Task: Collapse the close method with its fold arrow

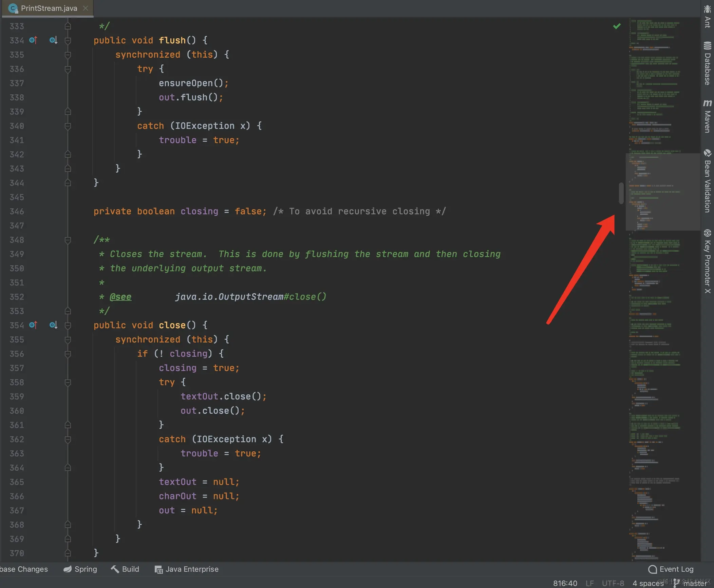Action: coord(68,325)
